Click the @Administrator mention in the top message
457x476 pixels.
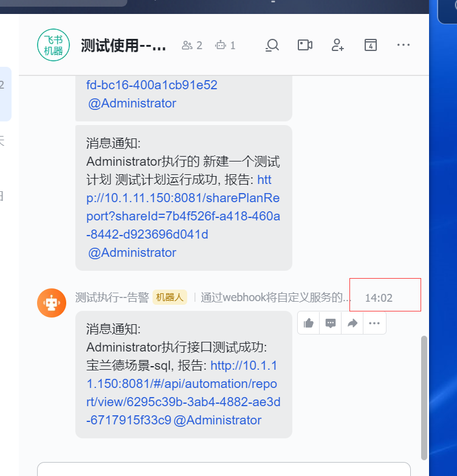pyautogui.click(x=132, y=103)
